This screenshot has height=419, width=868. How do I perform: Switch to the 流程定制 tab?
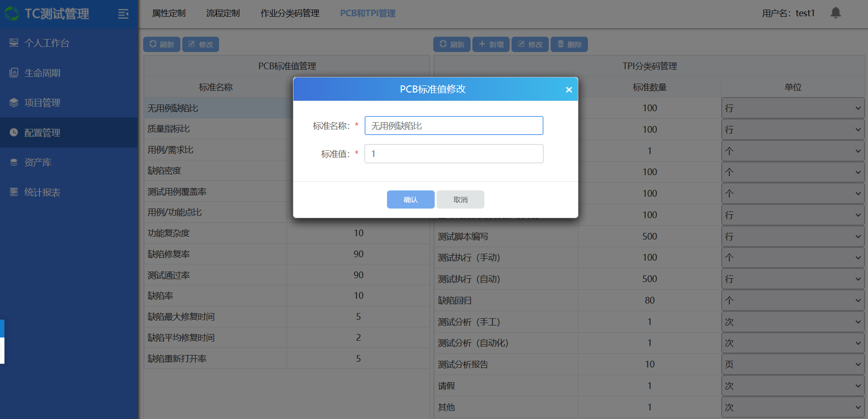[223, 13]
